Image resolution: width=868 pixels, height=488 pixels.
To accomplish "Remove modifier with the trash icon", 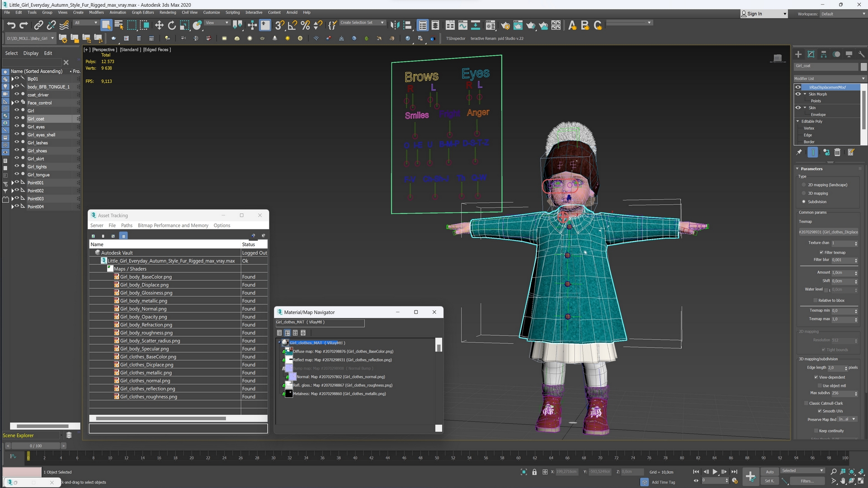I will tap(837, 153).
